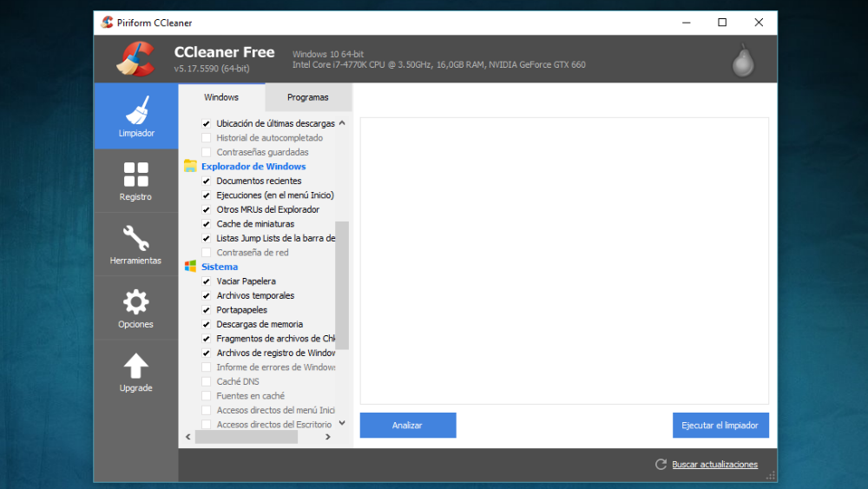Uncheck Documentos recientes
The height and width of the screenshot is (489, 868).
pos(207,181)
